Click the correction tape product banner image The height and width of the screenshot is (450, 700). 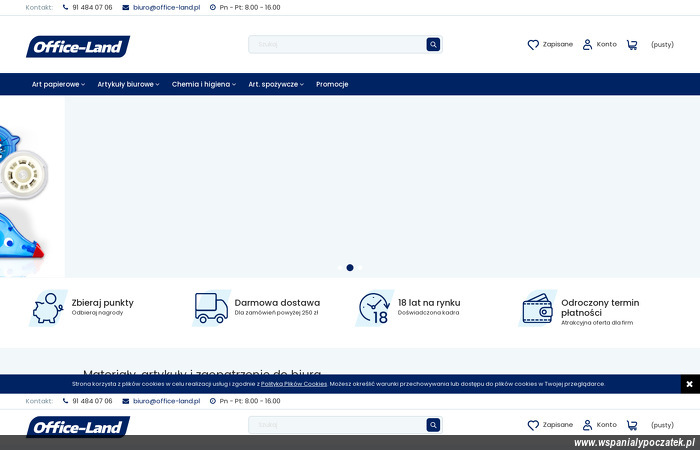32,187
